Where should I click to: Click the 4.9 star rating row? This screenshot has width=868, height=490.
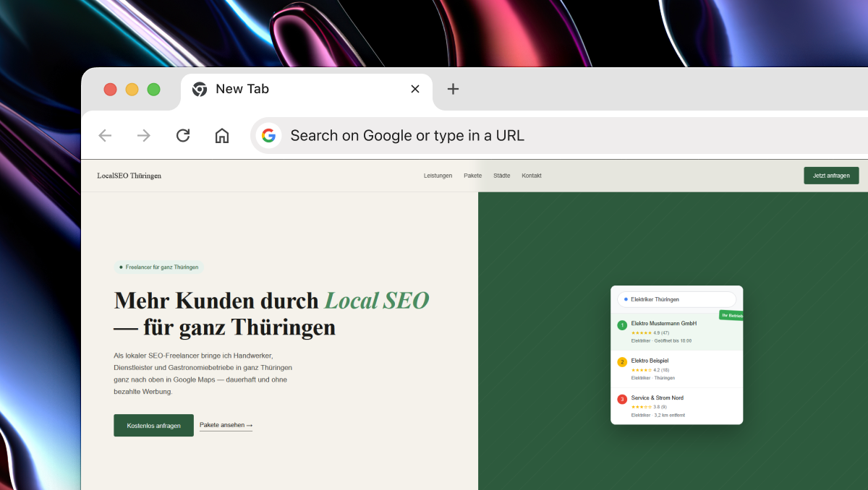(x=650, y=332)
